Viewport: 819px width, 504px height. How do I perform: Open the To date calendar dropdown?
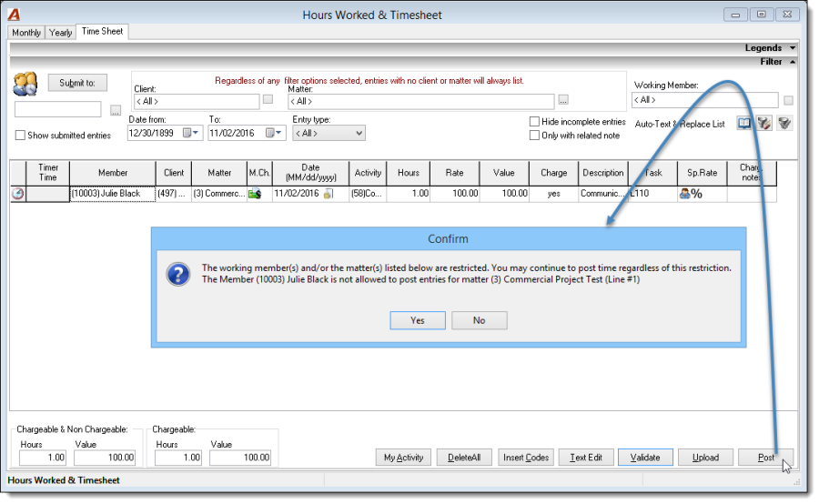point(274,133)
